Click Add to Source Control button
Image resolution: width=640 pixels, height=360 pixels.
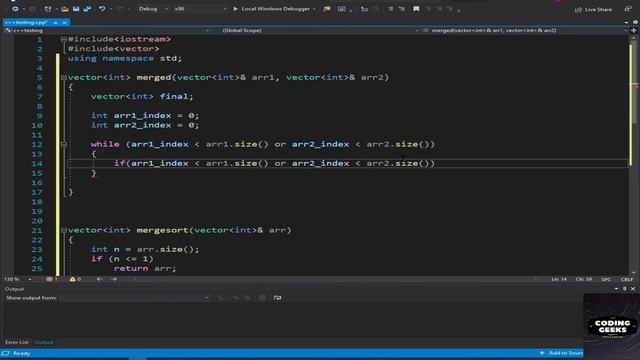[561, 353]
